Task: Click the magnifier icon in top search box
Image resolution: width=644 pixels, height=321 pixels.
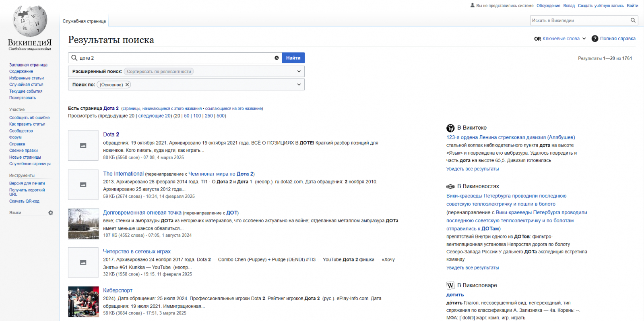Action: (x=633, y=20)
